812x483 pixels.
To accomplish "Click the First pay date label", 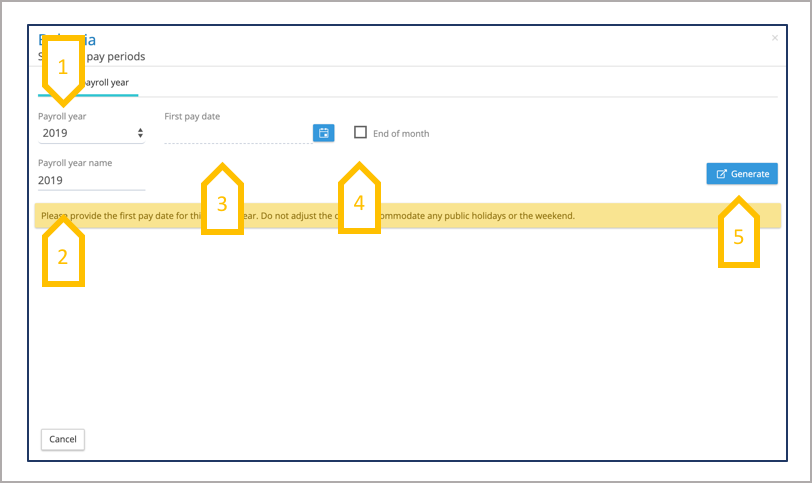I will [192, 116].
